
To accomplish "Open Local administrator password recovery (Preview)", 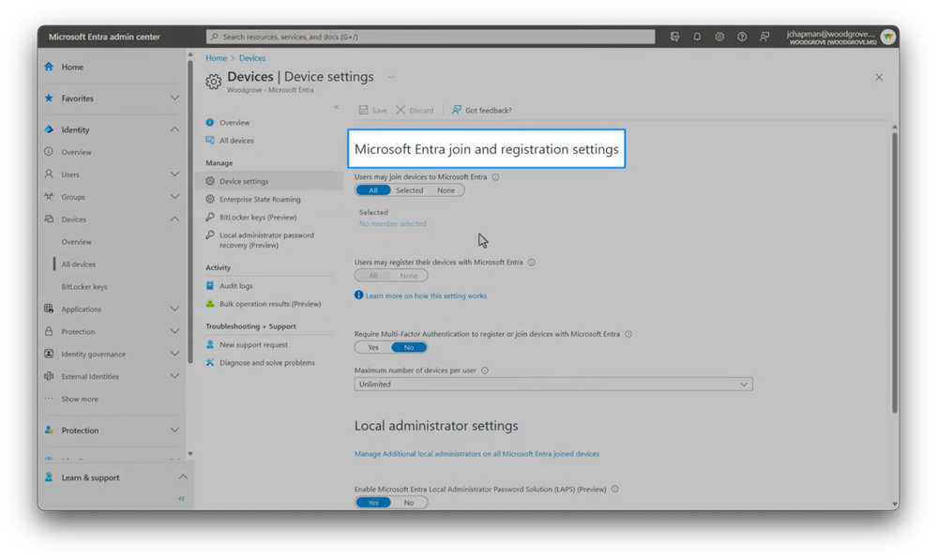I will pyautogui.click(x=266, y=239).
